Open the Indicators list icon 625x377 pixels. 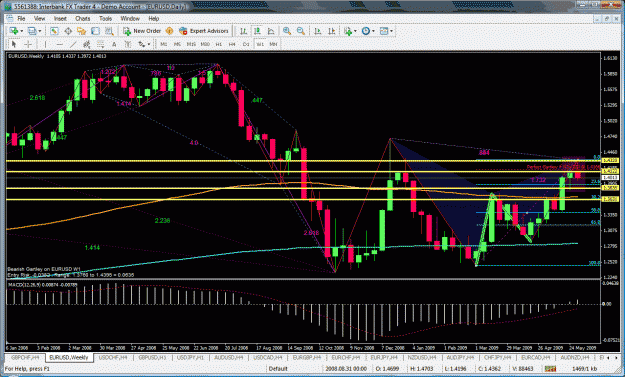(x=348, y=31)
